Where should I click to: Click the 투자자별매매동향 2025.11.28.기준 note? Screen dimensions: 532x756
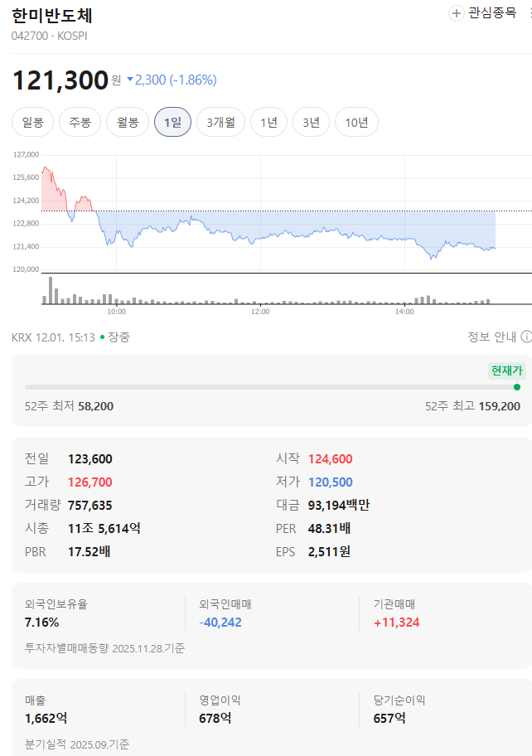tap(104, 648)
